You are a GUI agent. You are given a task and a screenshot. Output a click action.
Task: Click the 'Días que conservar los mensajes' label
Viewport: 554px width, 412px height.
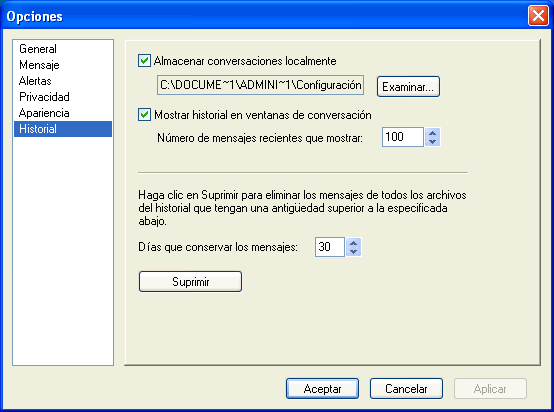coord(218,247)
